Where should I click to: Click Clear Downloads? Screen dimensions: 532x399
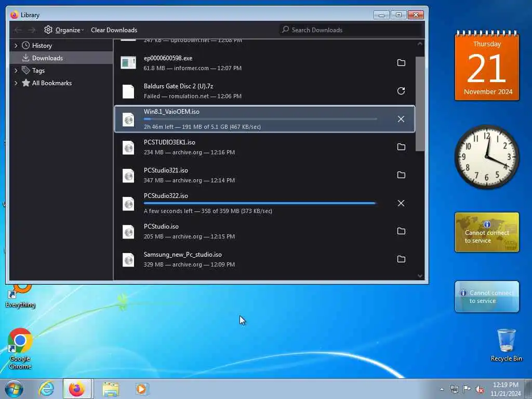114,30
